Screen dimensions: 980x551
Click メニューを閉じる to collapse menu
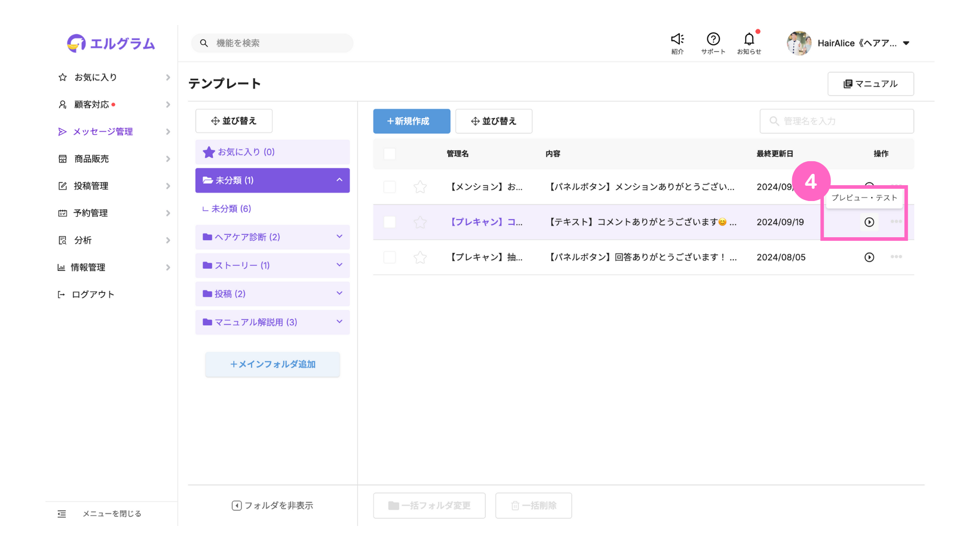tap(112, 514)
